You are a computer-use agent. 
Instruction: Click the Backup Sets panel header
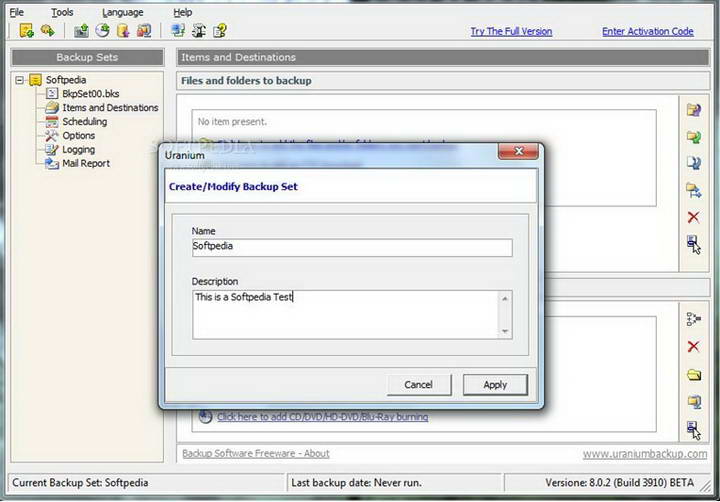pos(87,57)
